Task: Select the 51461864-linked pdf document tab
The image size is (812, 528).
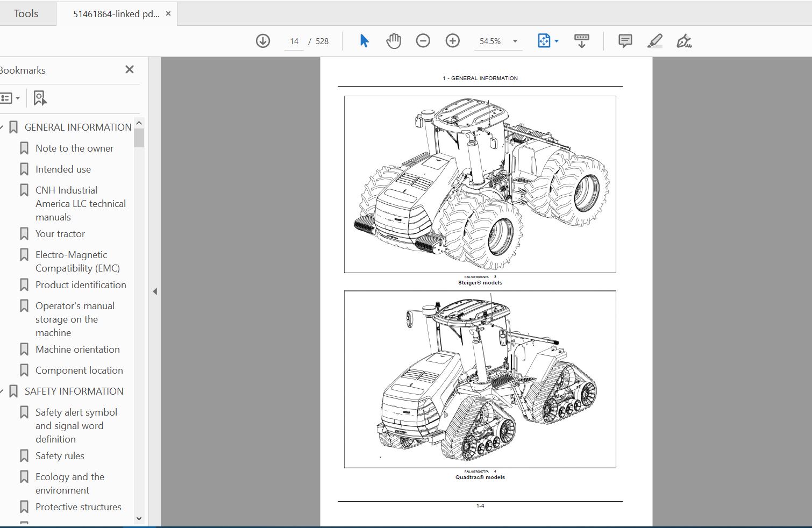Action: tap(116, 14)
